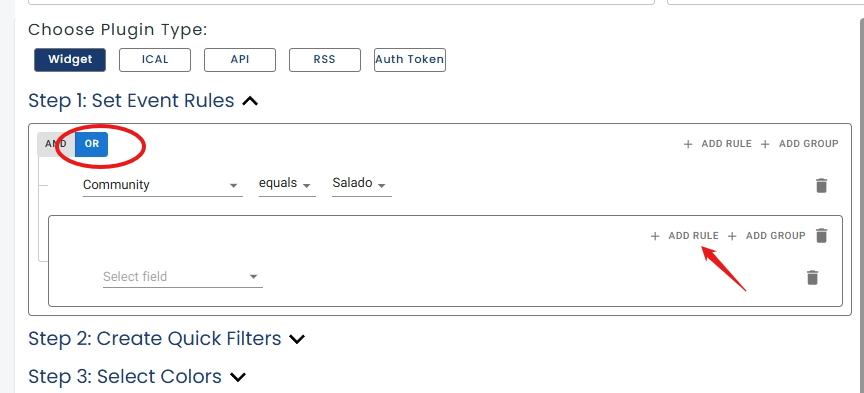
Task: Switch to RSS plugin type
Action: [325, 60]
